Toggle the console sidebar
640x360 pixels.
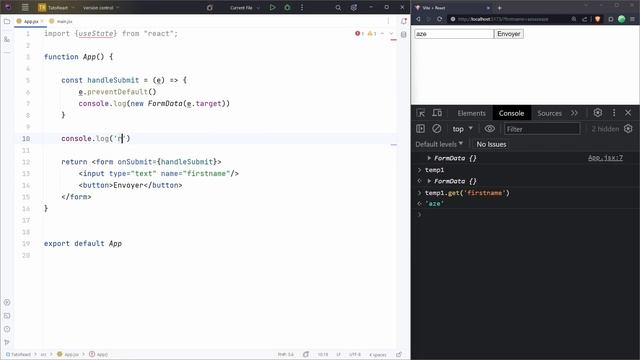click(x=420, y=129)
